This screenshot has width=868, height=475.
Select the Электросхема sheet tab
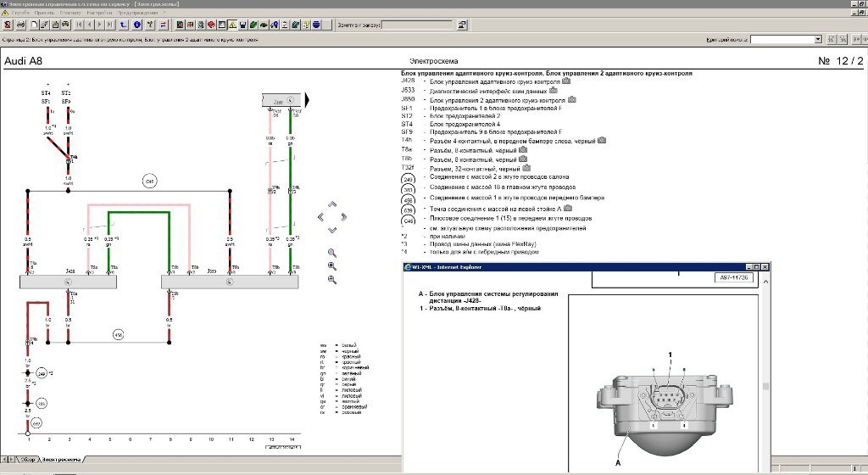click(62, 459)
